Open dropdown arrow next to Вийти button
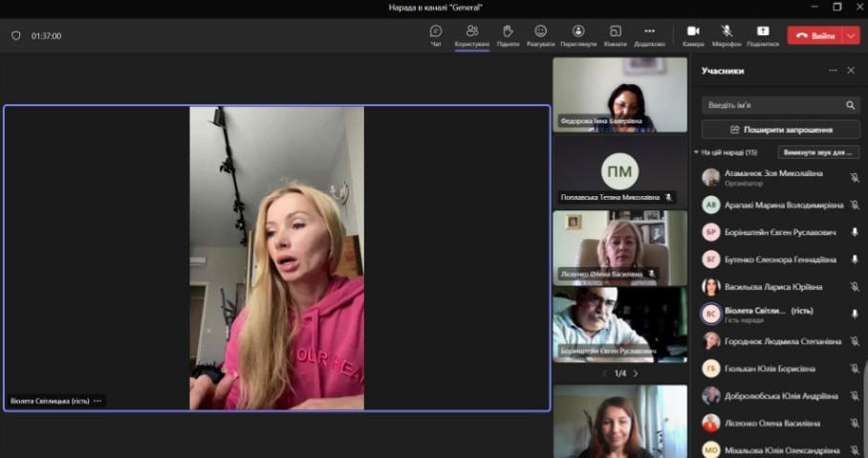This screenshot has width=868, height=458. 851,35
